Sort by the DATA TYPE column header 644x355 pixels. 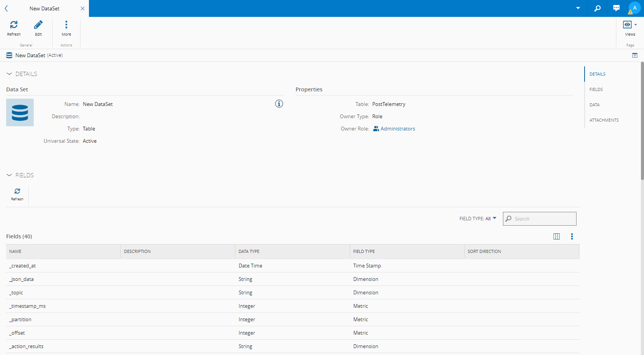(x=249, y=251)
